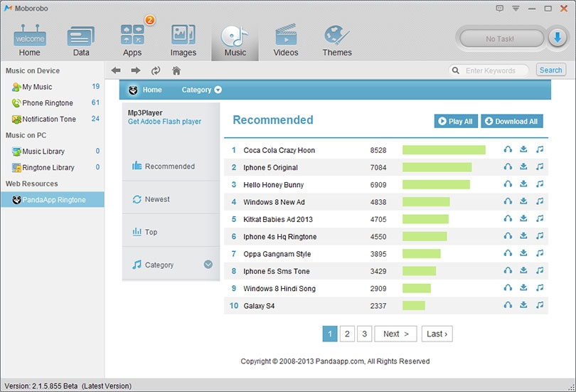The width and height of the screenshot is (576, 392).
Task: Open Music Library on PC
Action: click(x=53, y=152)
